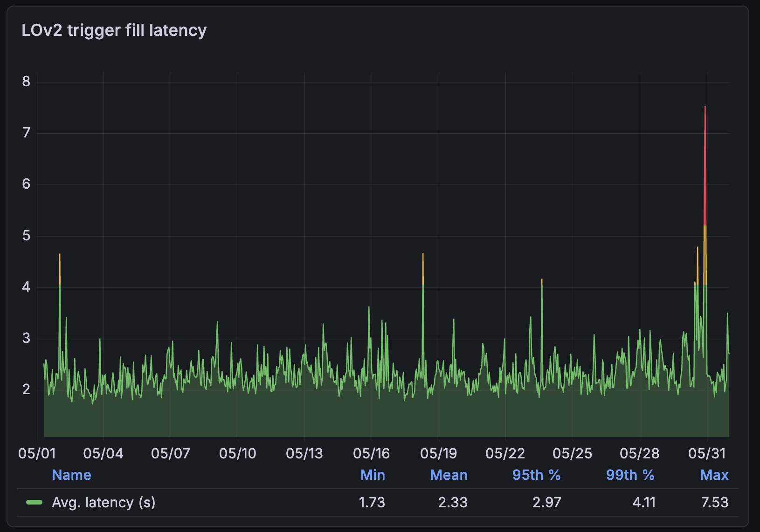Select the Mean value 2.33
760x532 pixels.
pos(453,502)
